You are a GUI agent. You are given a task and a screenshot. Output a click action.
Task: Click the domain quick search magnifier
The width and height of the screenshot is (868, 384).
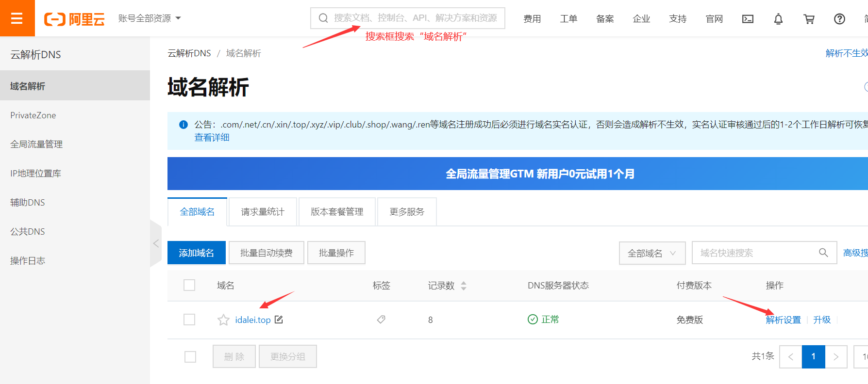coord(823,253)
